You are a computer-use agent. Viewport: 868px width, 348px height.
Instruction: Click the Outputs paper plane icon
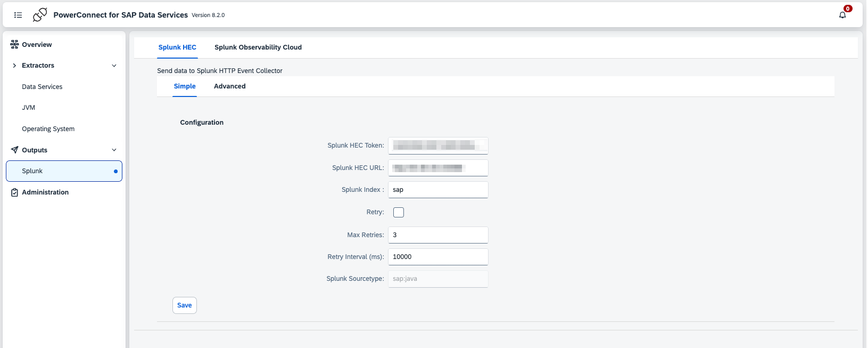(x=14, y=150)
